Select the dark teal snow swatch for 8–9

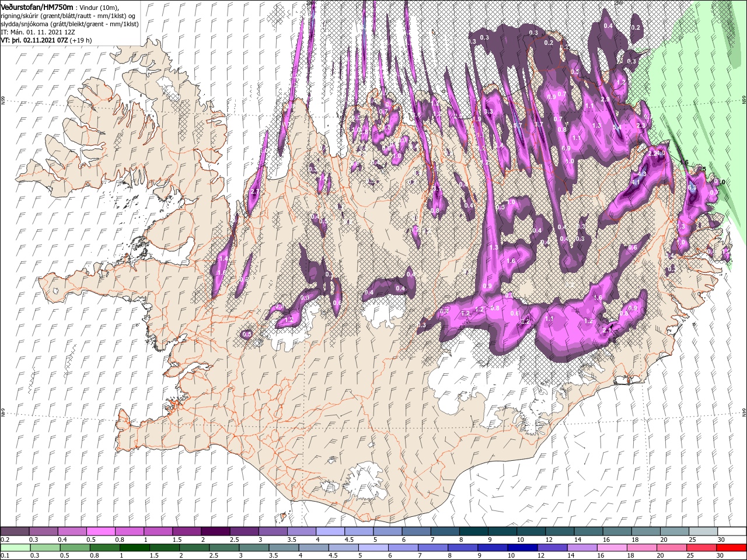[474, 531]
